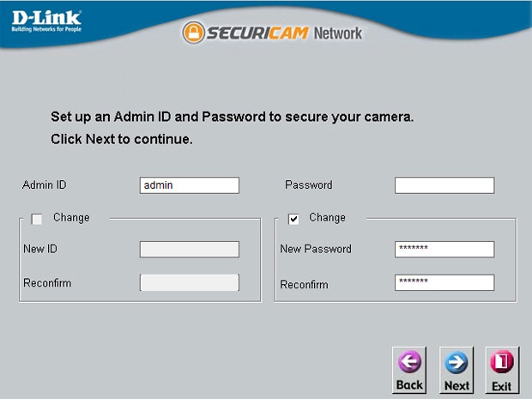Click the D-Link logo in the header
This screenshot has width=532, height=399.
point(46,21)
